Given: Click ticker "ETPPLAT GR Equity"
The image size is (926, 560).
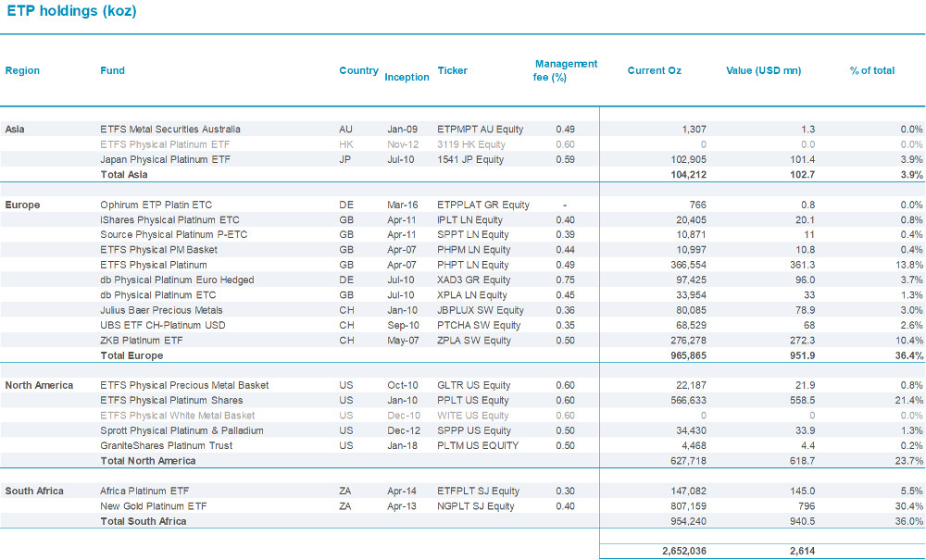Looking at the screenshot, I should [x=483, y=205].
